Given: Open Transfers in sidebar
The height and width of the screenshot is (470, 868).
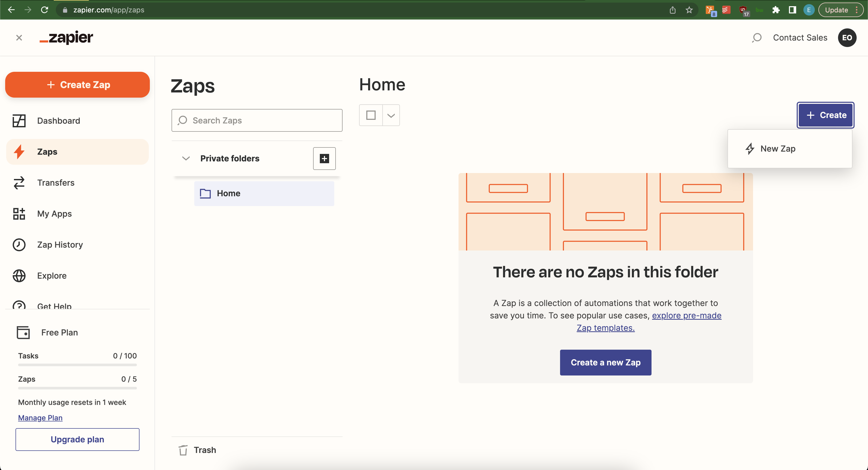Looking at the screenshot, I should 77,183.
